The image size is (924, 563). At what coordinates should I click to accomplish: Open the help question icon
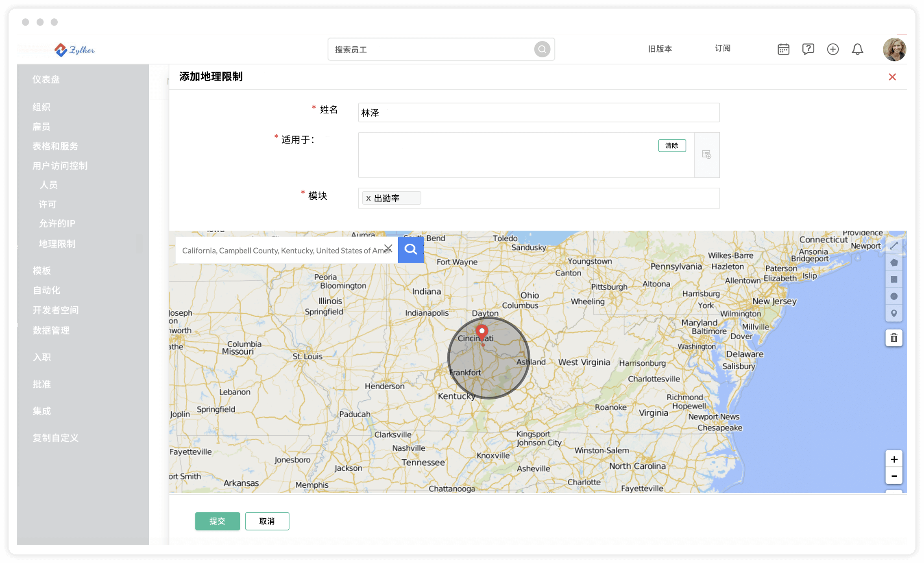808,49
